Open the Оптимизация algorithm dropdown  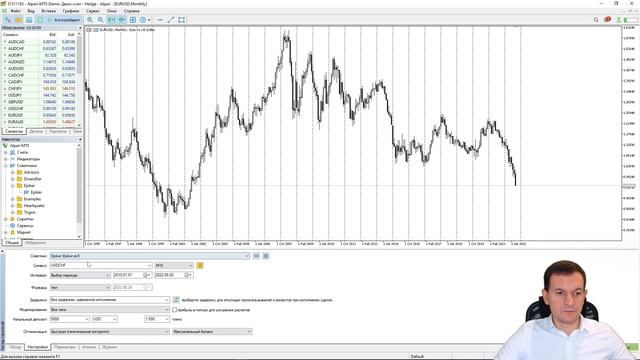point(166,332)
